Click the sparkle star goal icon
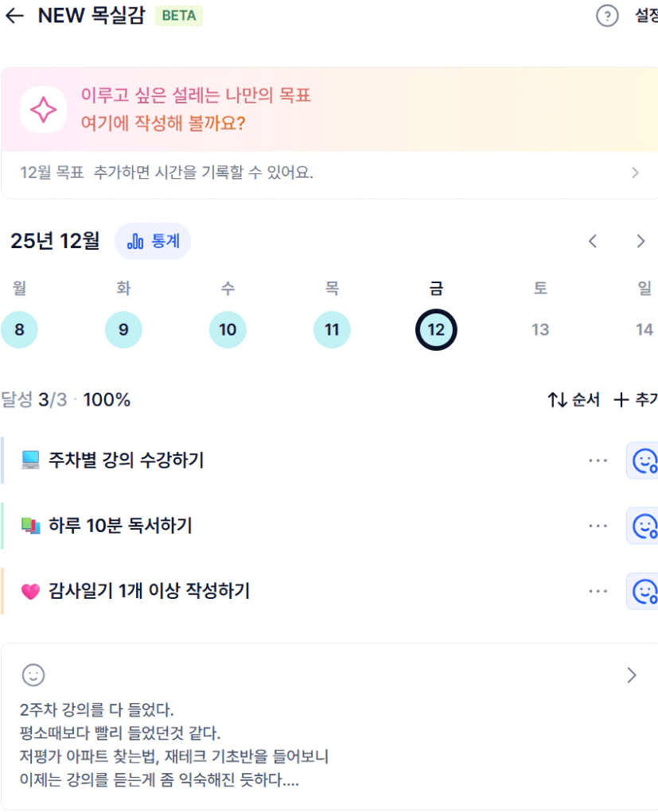This screenshot has height=812, width=658. (x=43, y=110)
